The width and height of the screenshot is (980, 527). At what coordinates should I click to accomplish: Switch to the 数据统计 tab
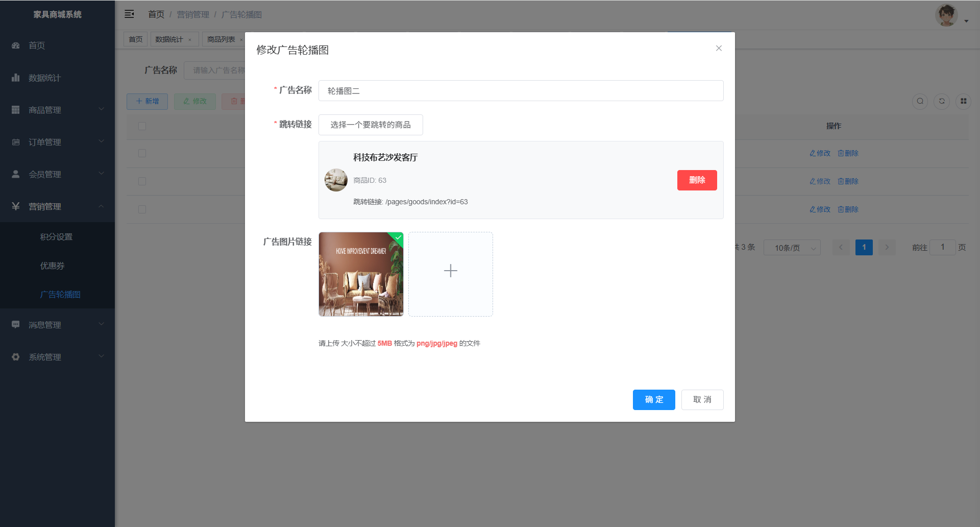pyautogui.click(x=169, y=39)
